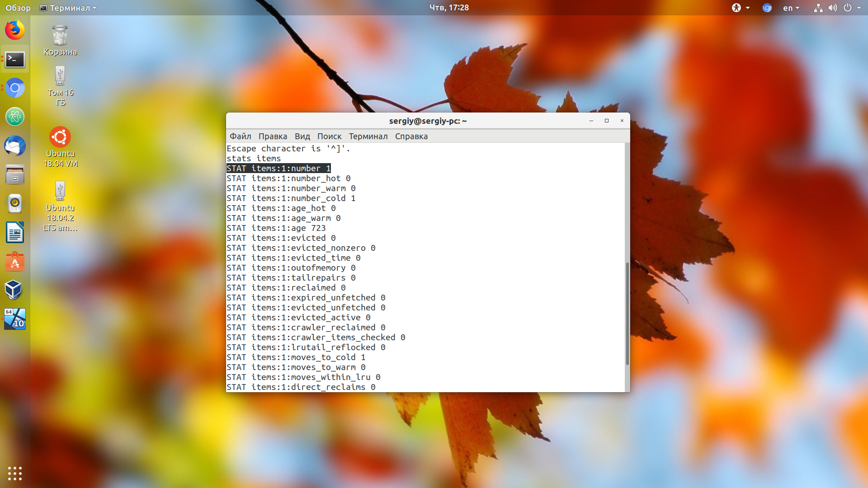Click the terminal vertical scrollbar handle
The height and width of the screenshot is (488, 868).
coord(627,313)
